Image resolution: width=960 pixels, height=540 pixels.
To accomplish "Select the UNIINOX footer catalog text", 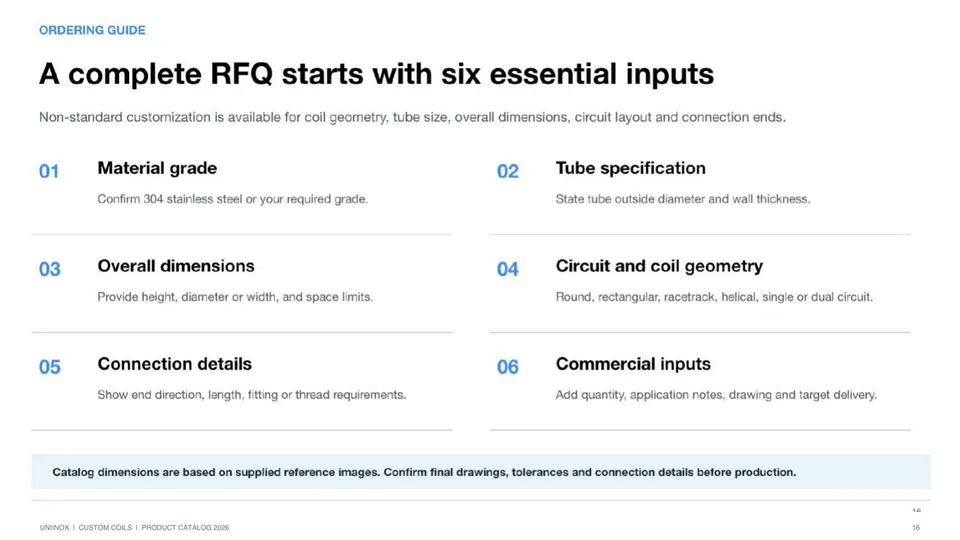I will click(135, 528).
